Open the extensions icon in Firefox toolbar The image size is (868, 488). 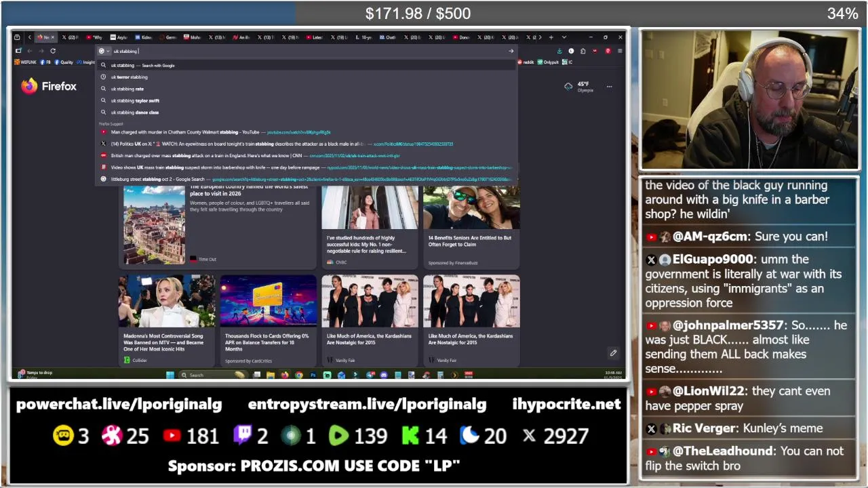[x=583, y=51]
